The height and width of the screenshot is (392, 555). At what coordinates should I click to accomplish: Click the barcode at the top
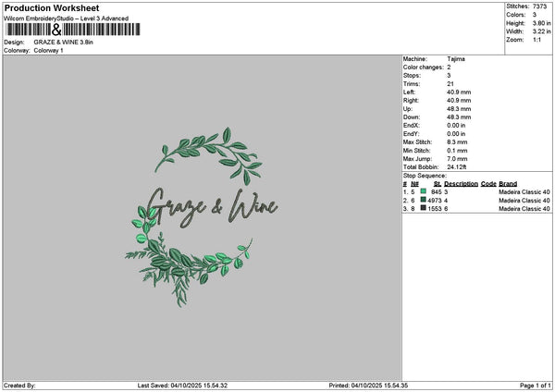coord(73,30)
